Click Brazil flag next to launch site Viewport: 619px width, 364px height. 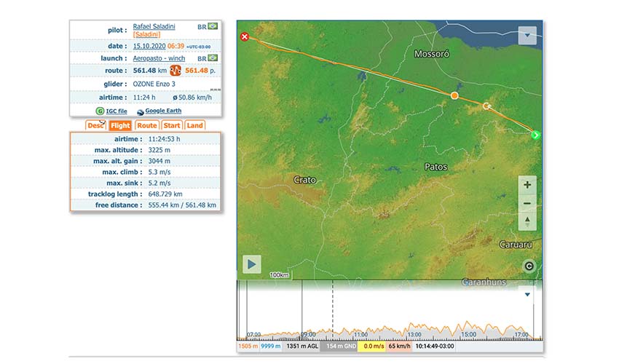click(x=213, y=58)
